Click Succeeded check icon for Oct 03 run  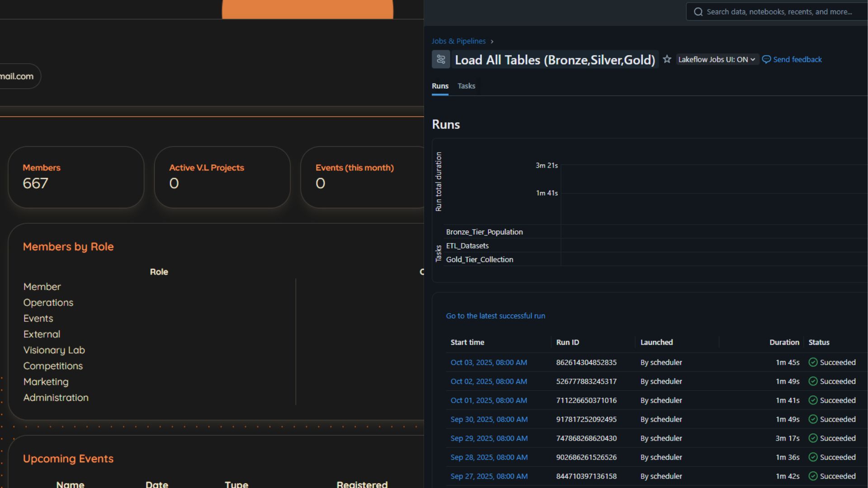point(813,362)
